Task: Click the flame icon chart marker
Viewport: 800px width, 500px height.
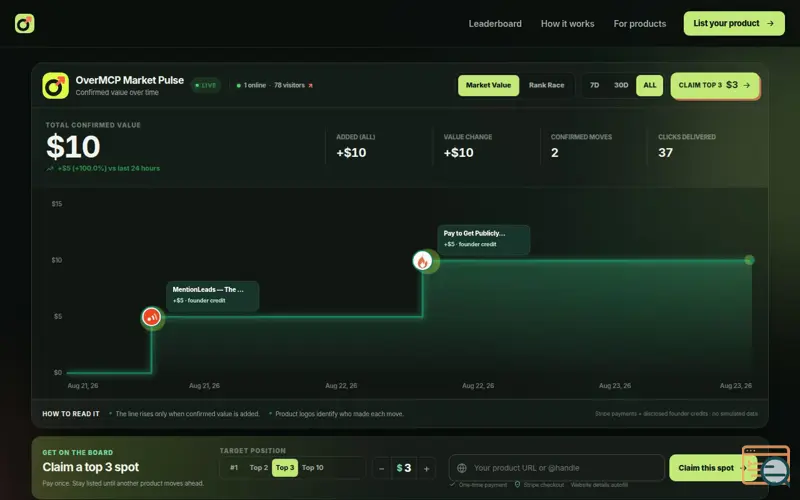Action: [422, 261]
